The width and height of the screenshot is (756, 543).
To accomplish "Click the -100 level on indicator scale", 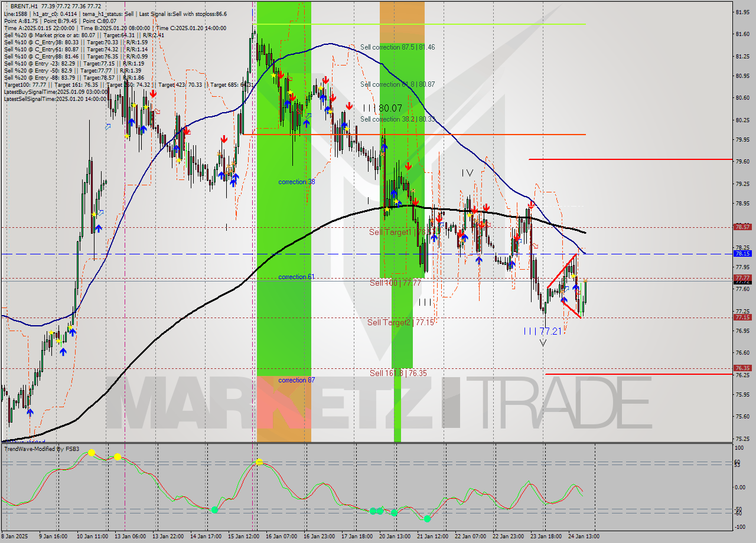I will tap(741, 526).
